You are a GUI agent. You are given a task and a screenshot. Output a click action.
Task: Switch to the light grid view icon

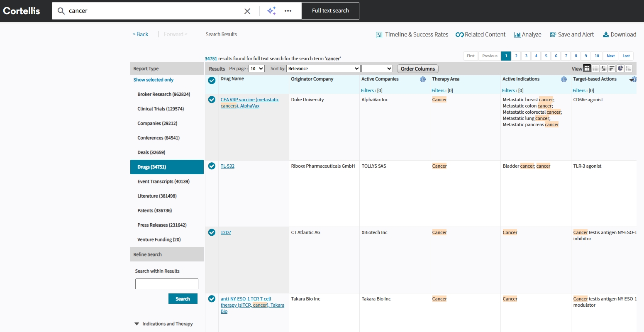pos(595,68)
